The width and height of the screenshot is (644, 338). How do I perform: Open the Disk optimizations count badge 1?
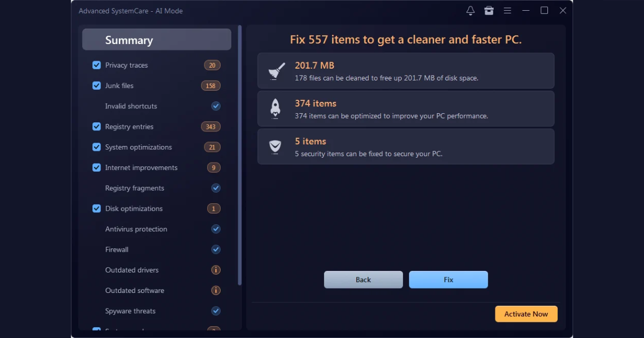[x=214, y=209]
